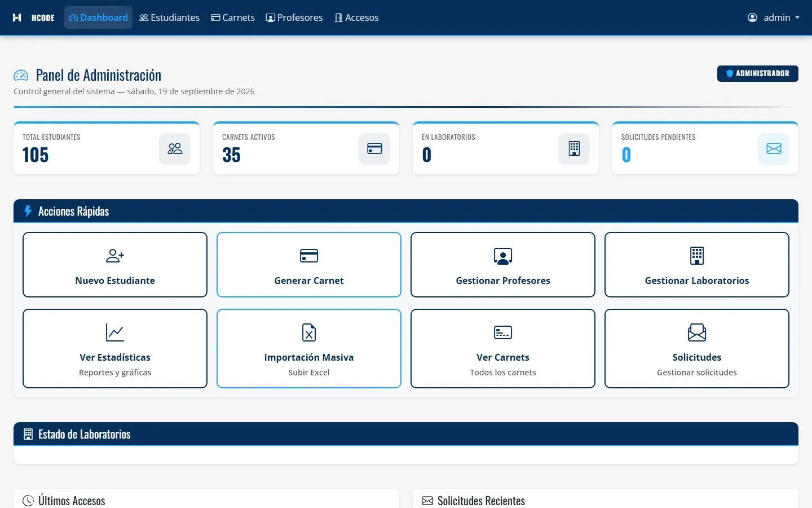
Task: Click the Solicitudes Recientes heading
Action: coord(481,501)
